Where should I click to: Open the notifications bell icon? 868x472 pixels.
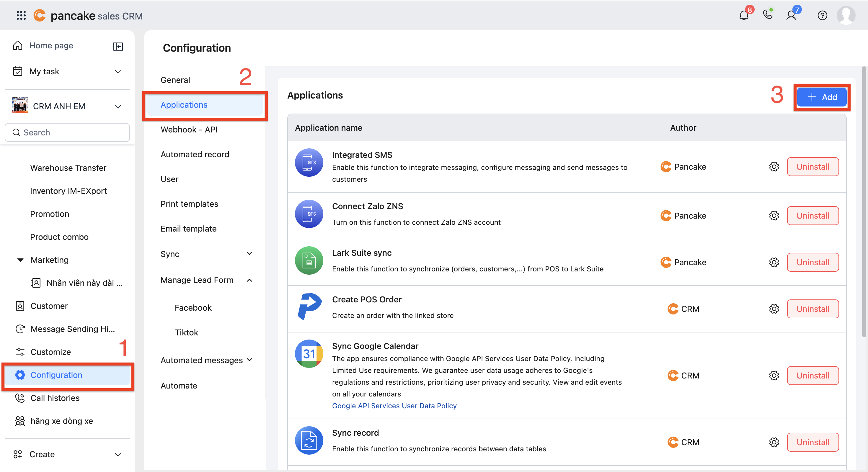pyautogui.click(x=744, y=15)
